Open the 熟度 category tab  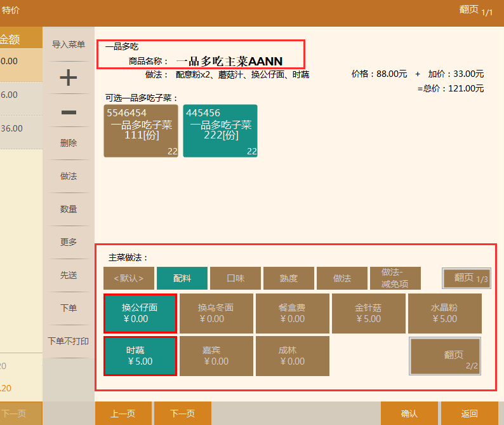pos(288,278)
